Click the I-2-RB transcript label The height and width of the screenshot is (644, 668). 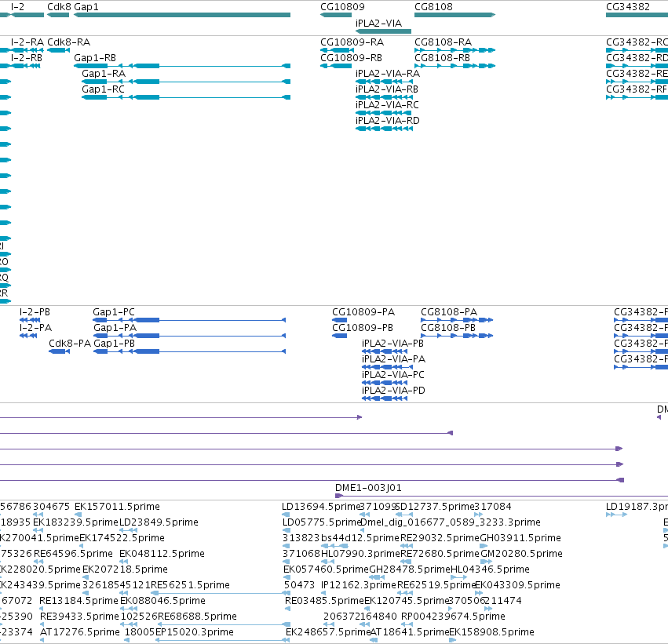(27, 58)
